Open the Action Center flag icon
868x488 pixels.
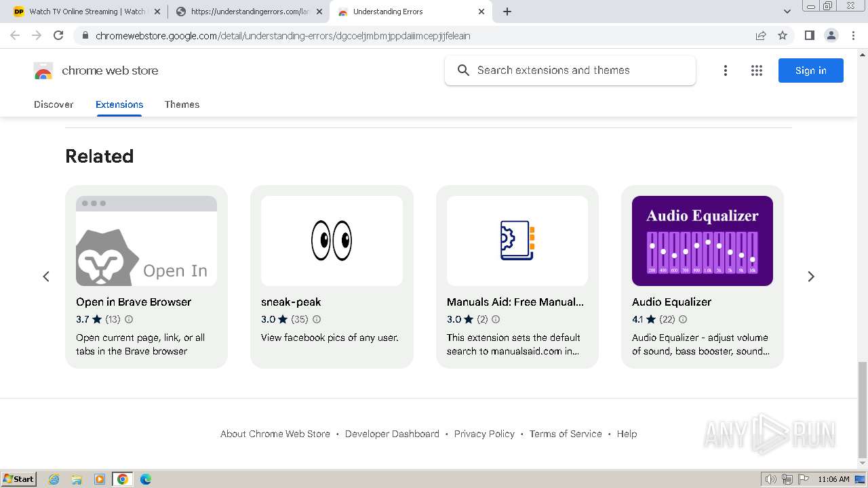(x=803, y=479)
